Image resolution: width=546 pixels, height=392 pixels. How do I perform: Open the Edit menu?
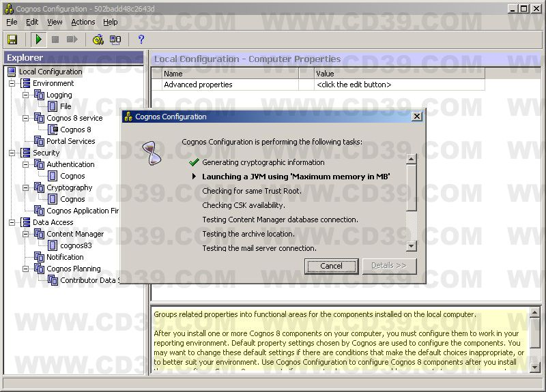coord(32,22)
